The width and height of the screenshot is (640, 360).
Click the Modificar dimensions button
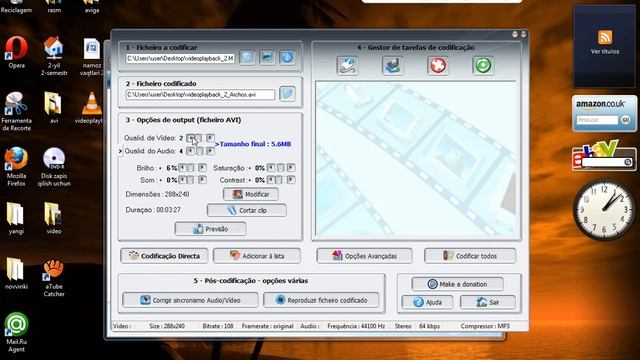coord(251,194)
